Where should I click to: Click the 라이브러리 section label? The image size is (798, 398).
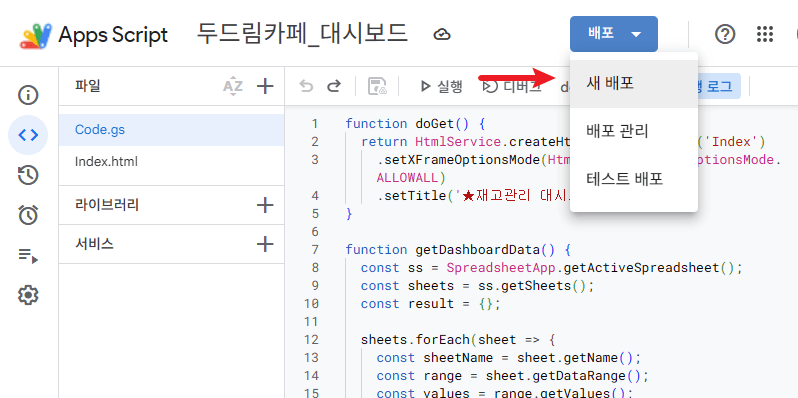[x=107, y=205]
